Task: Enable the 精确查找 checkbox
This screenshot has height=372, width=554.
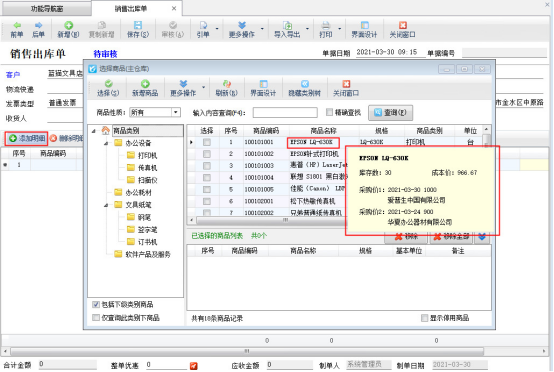Action: click(x=329, y=112)
